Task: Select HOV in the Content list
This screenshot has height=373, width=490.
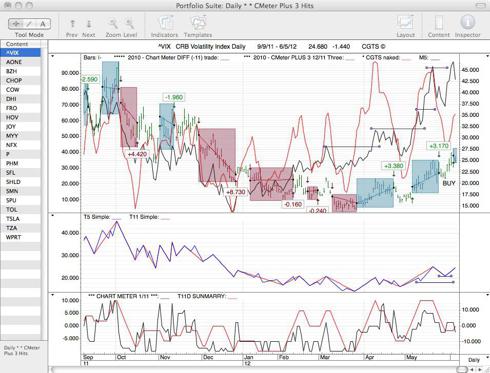Action: 21,117
